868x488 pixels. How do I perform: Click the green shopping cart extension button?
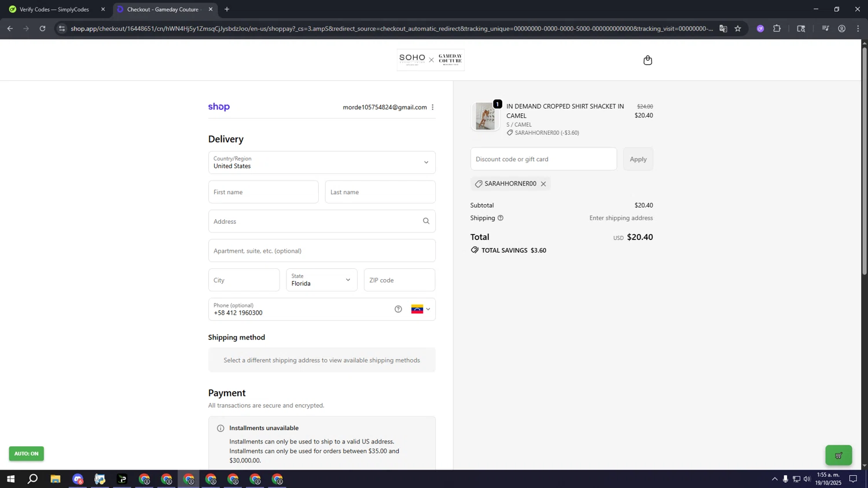click(x=838, y=456)
